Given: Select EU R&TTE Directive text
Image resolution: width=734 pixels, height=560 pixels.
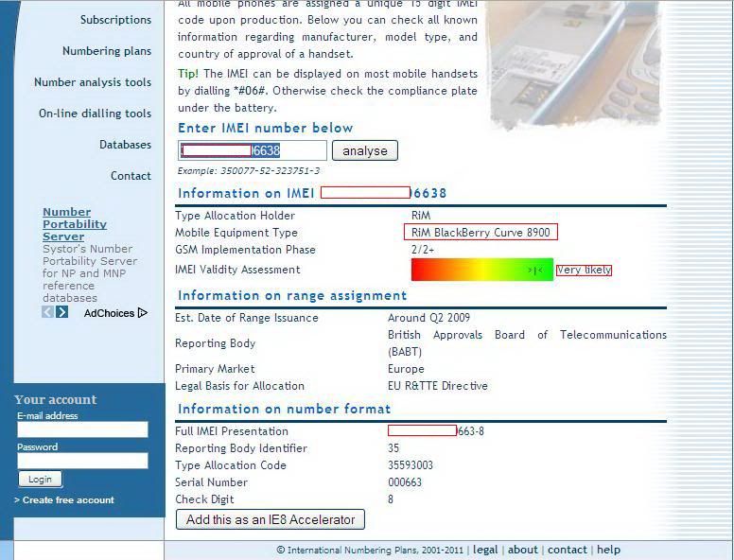Looking at the screenshot, I should 438,386.
